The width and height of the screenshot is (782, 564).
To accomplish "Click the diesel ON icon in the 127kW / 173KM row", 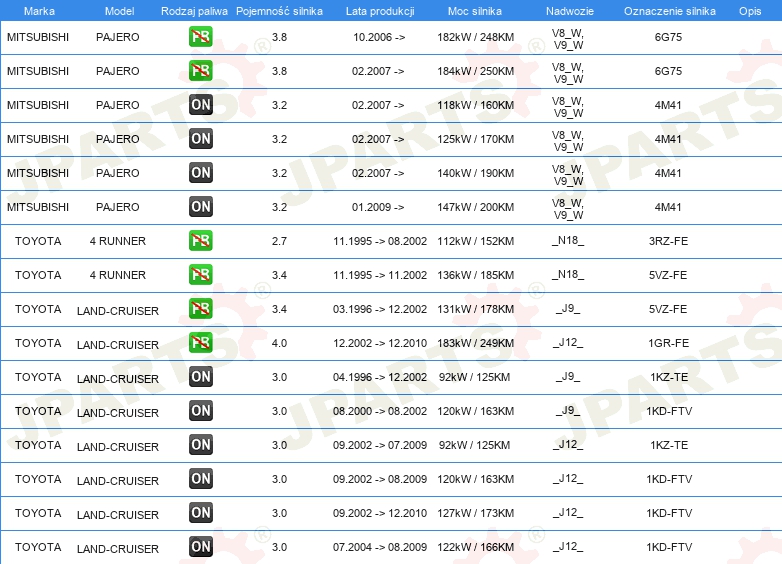I will (x=200, y=513).
